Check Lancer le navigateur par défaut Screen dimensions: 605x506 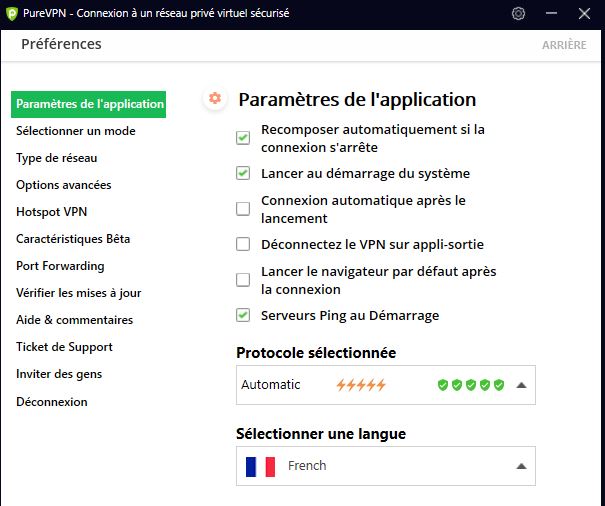243,280
